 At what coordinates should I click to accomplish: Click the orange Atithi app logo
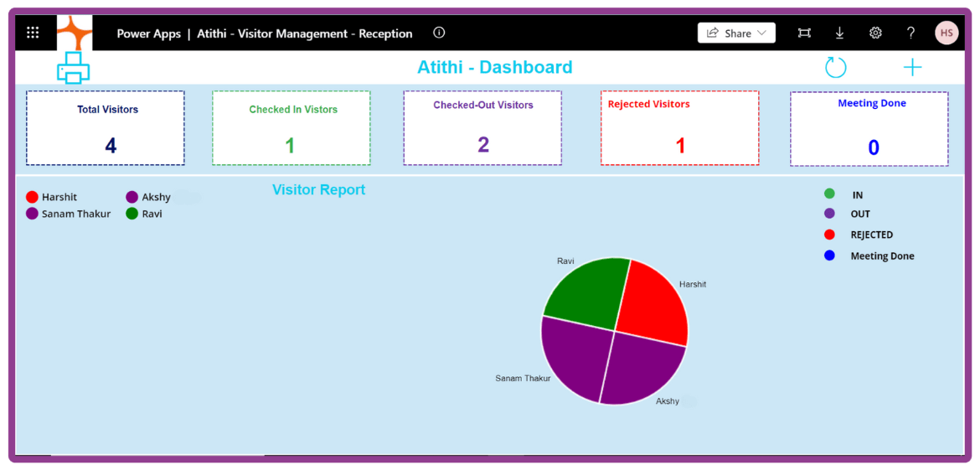[75, 33]
